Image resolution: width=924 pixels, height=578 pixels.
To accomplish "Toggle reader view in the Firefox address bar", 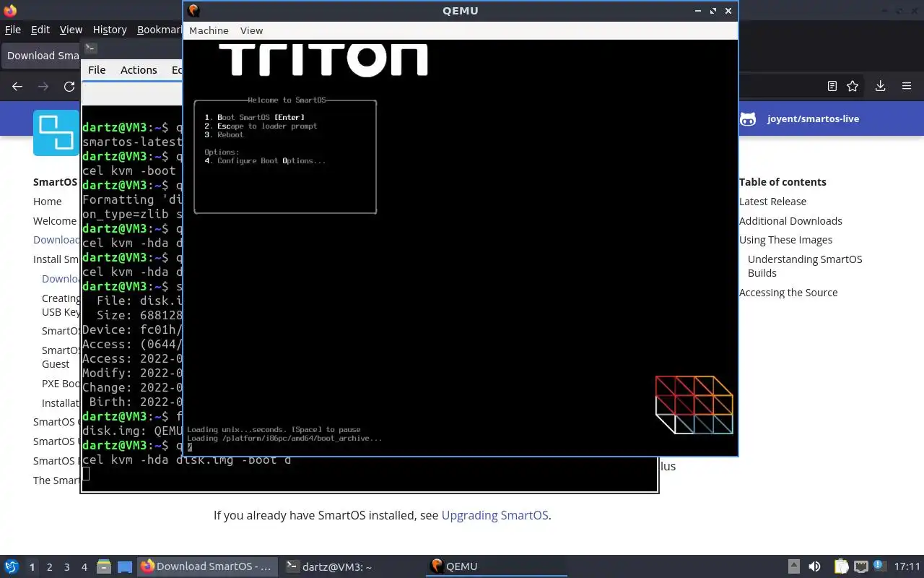I will pos(832,86).
